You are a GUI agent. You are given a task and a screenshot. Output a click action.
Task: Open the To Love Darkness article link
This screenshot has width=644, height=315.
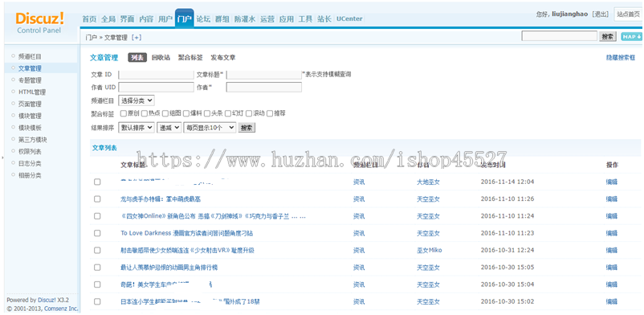[186, 233]
